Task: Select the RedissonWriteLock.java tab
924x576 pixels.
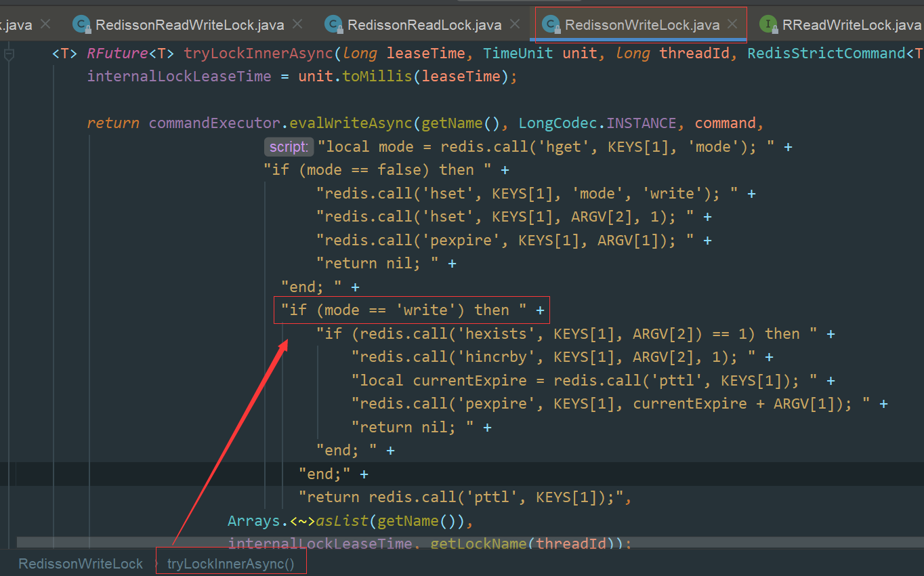Action: click(642, 25)
